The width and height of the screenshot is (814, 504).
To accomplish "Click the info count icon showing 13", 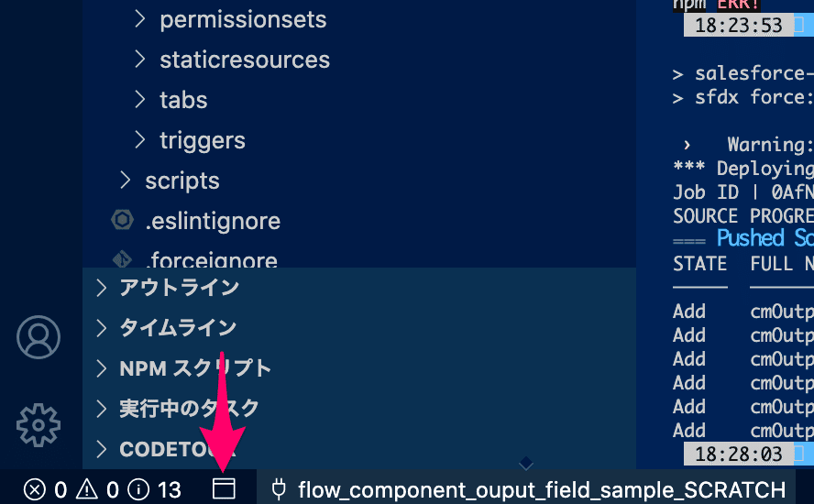I will click(138, 489).
